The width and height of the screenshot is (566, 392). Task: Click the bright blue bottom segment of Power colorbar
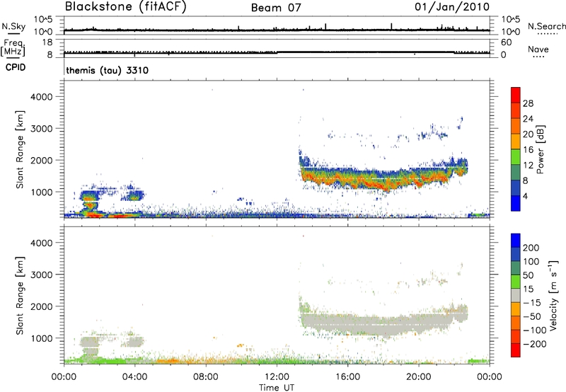pyautogui.click(x=516, y=203)
